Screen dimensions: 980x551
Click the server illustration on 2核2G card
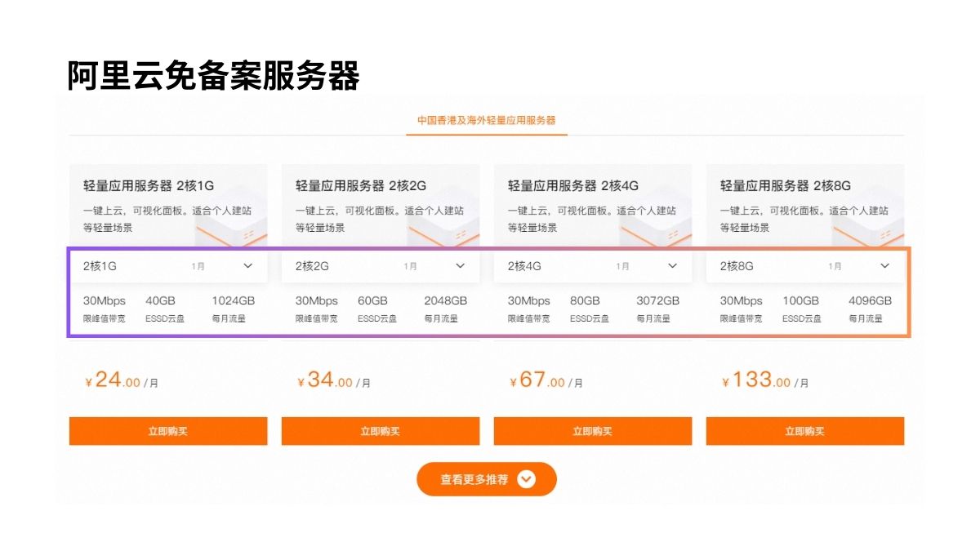[443, 224]
